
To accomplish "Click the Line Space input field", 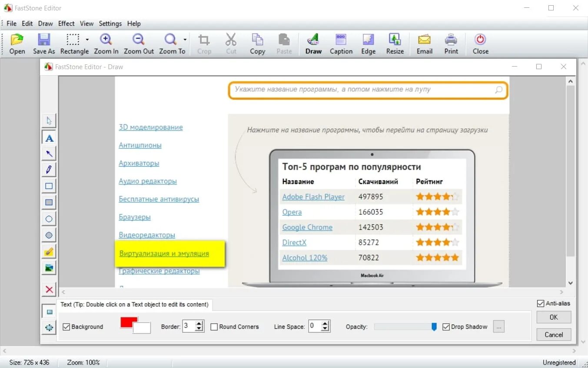I will (315, 326).
